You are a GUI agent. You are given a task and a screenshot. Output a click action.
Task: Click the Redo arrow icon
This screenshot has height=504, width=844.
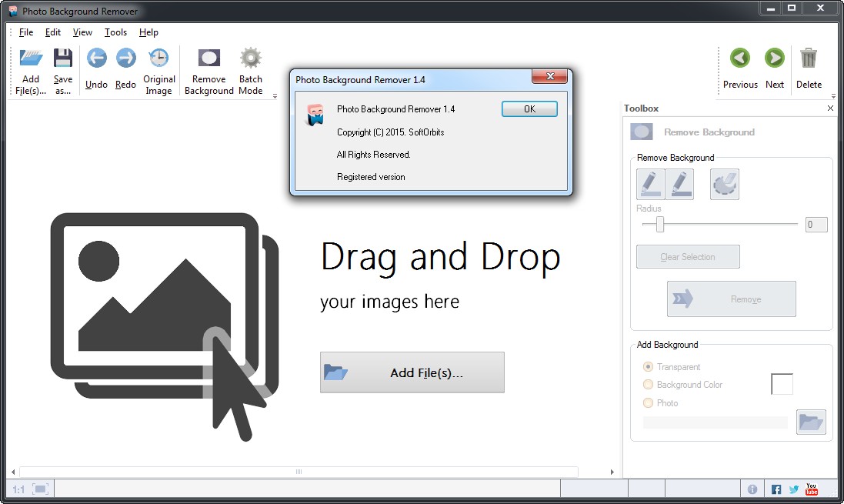click(x=126, y=58)
